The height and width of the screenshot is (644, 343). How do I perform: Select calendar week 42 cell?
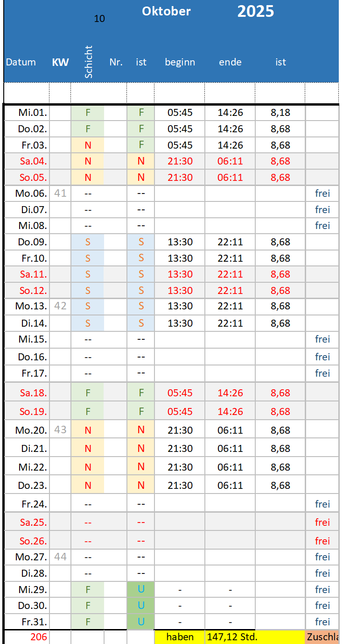tap(60, 306)
